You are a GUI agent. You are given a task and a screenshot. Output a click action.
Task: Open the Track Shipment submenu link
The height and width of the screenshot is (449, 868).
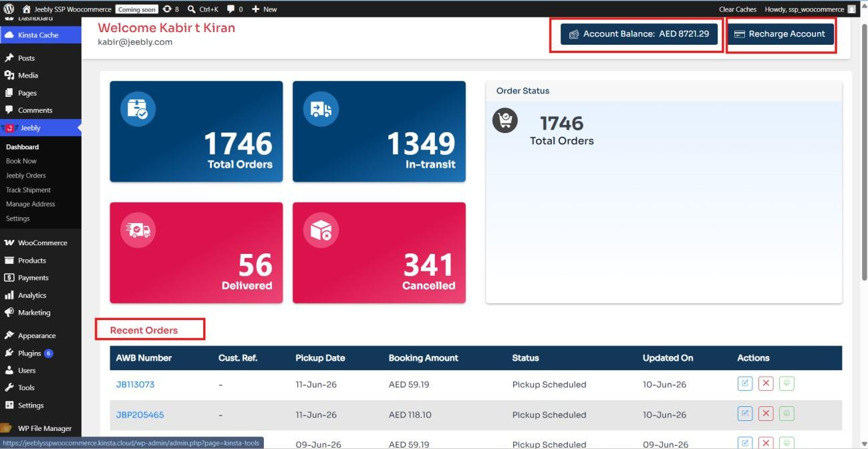(28, 190)
